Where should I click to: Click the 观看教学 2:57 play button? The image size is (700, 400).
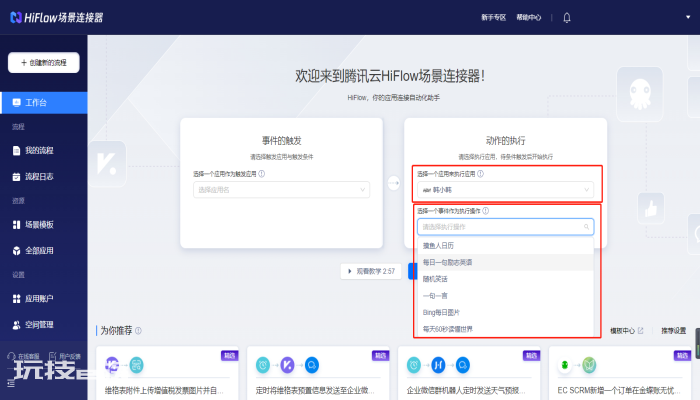click(371, 271)
